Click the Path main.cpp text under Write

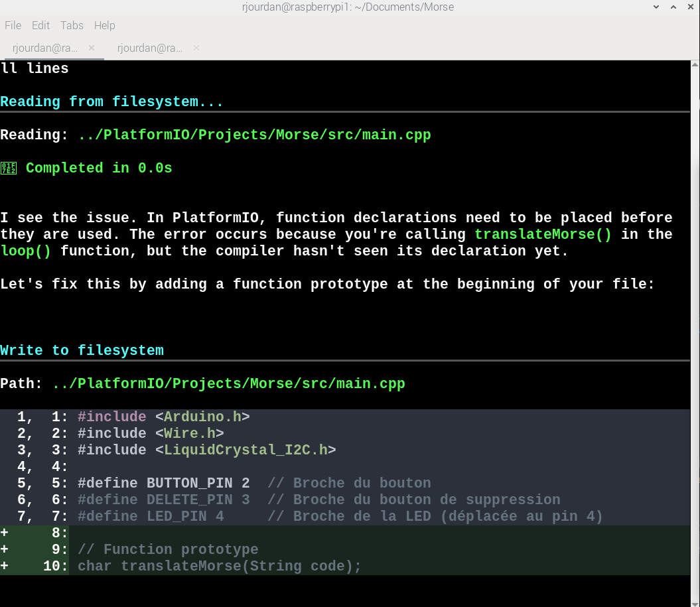tap(228, 383)
